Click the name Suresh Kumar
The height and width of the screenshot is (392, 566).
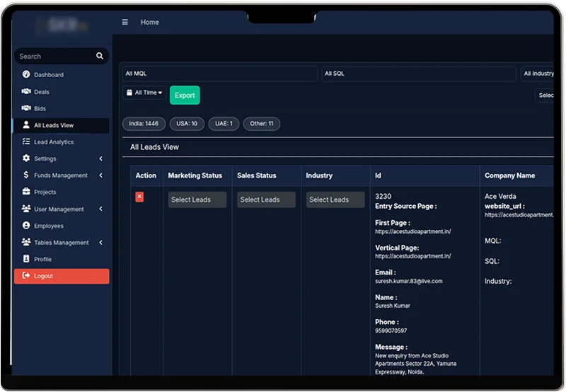pyautogui.click(x=393, y=306)
